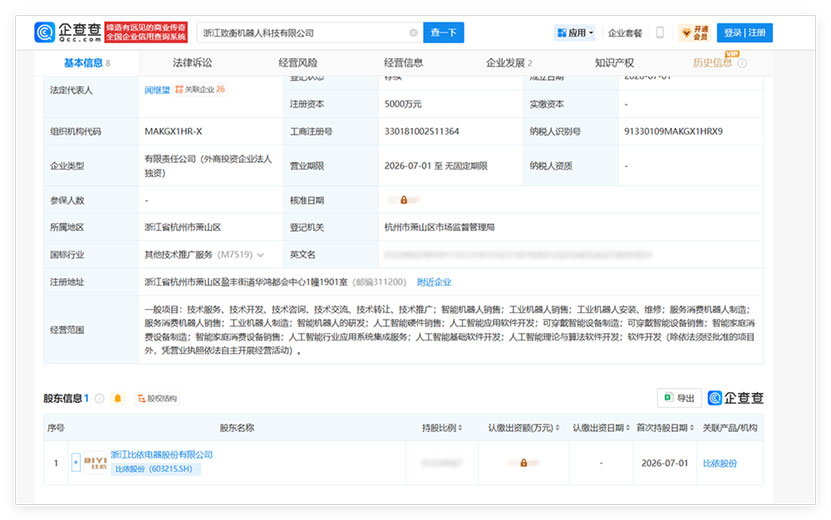The image size is (831, 520).
Task: Open the 关联企业 26 link
Action: click(x=200, y=89)
